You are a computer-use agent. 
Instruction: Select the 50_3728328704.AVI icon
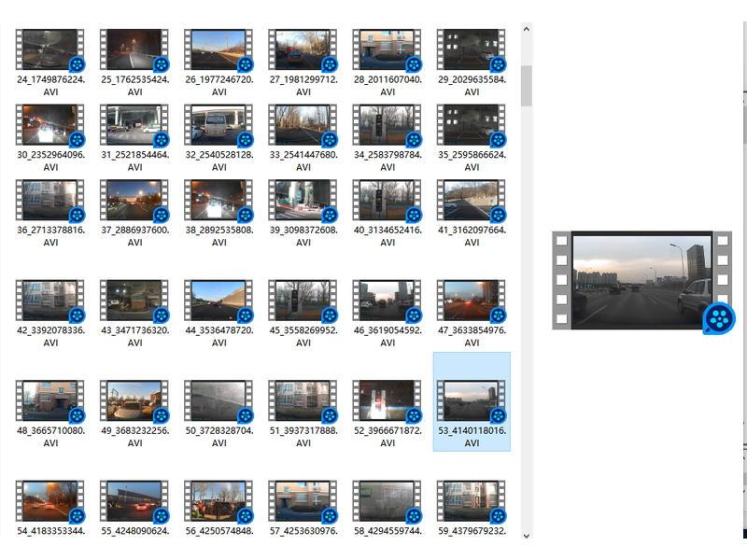coord(219,401)
